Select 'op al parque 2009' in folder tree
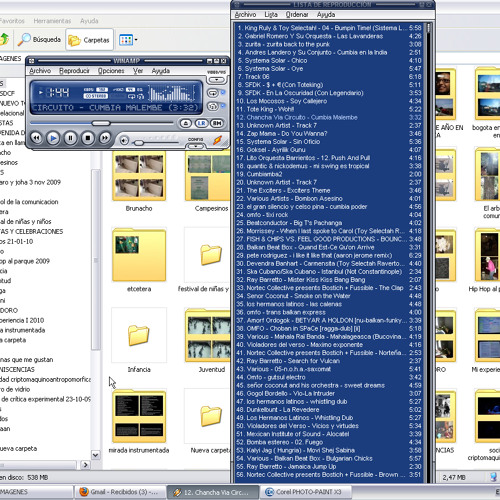This screenshot has height=500, width=500. (x=25, y=261)
